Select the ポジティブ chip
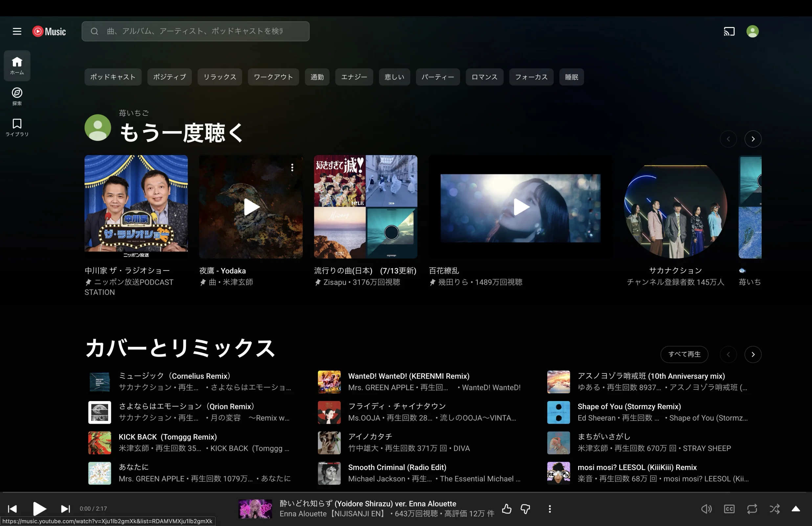 click(169, 77)
